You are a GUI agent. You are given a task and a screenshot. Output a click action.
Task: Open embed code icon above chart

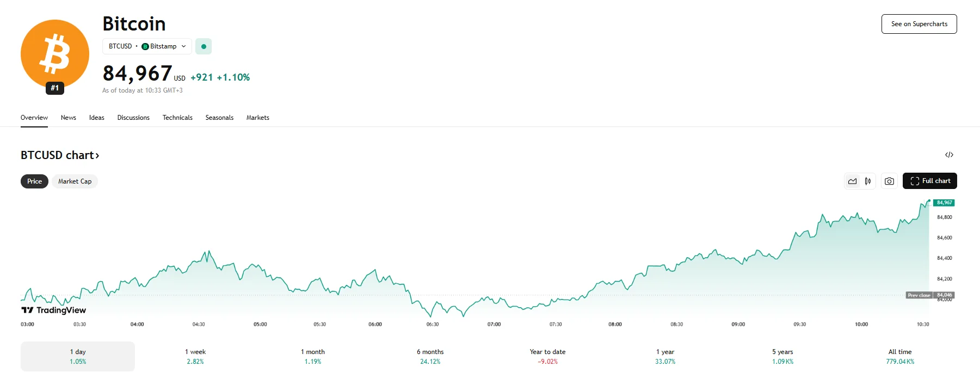[949, 155]
